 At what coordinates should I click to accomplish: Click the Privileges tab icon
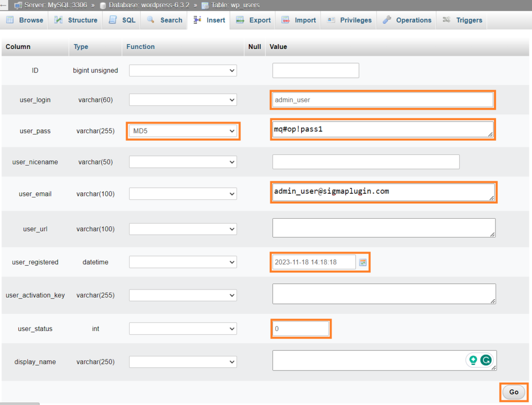coord(332,20)
